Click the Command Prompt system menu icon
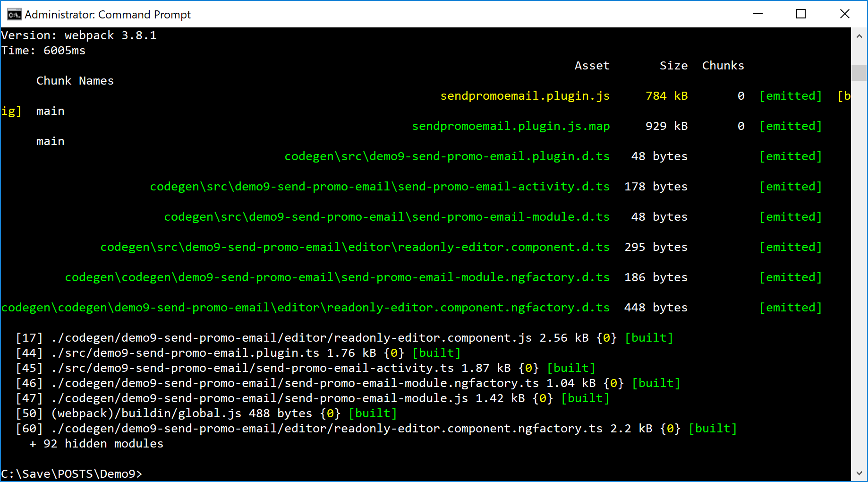The height and width of the screenshot is (482, 868). pos(14,14)
